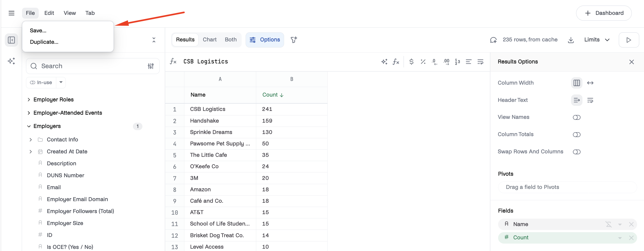The width and height of the screenshot is (644, 251).
Task: Open the View menu
Action: pyautogui.click(x=70, y=13)
